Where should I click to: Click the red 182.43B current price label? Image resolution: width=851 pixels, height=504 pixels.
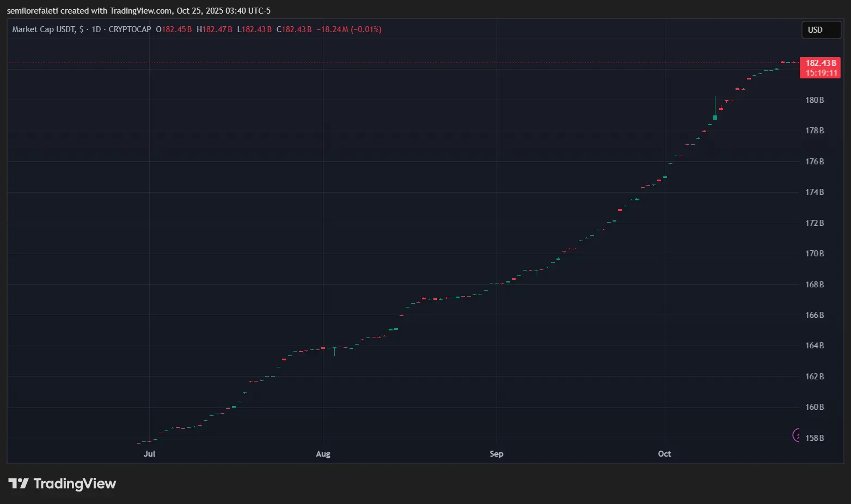pos(821,63)
